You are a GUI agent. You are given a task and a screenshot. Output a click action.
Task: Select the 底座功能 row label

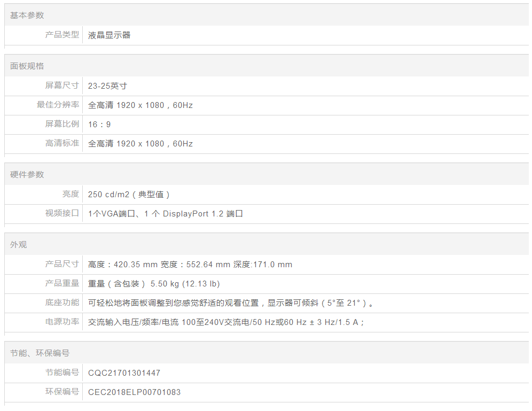coord(62,303)
